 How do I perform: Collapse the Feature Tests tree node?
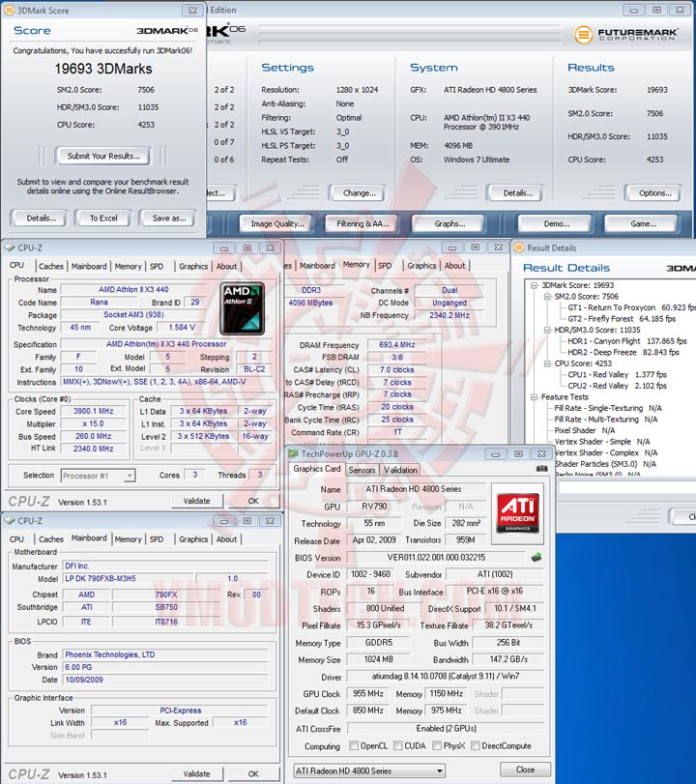coord(534,397)
